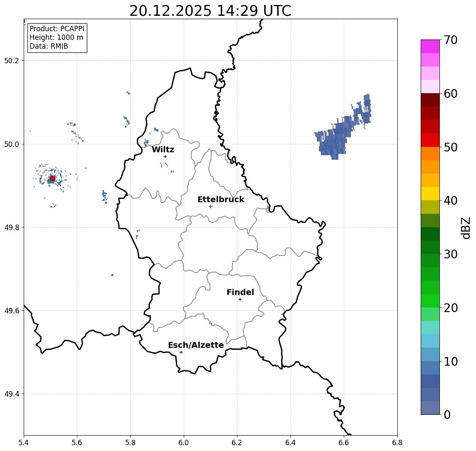Screen dimensions: 476x451
Task: Click the 'Height: 1000 m' text line
Action: click(x=56, y=38)
